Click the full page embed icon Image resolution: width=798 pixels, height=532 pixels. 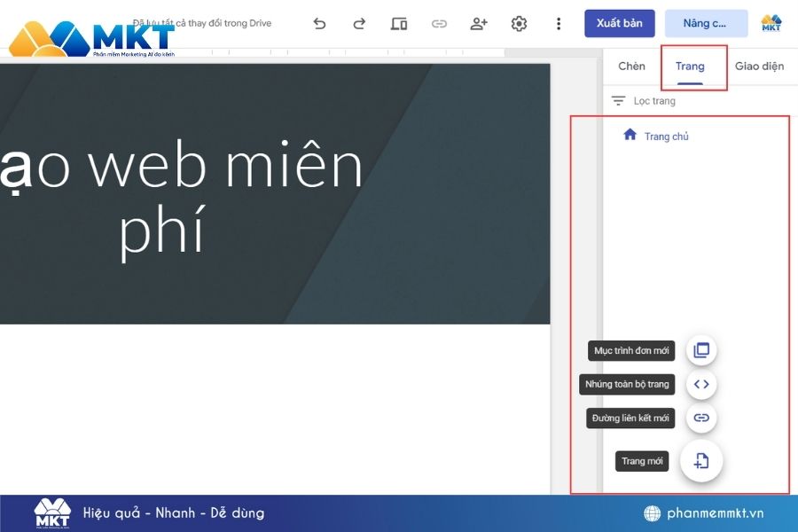point(701,384)
